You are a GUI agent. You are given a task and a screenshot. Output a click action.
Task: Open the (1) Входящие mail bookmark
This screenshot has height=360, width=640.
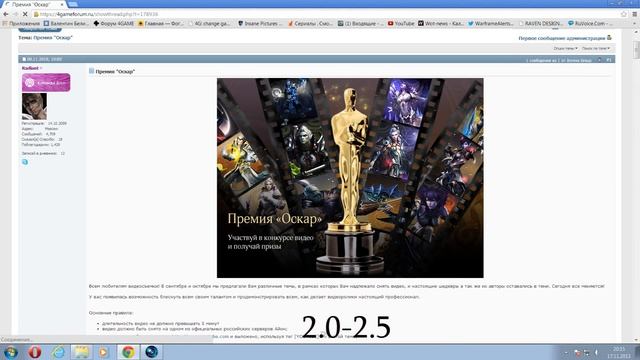(x=360, y=24)
